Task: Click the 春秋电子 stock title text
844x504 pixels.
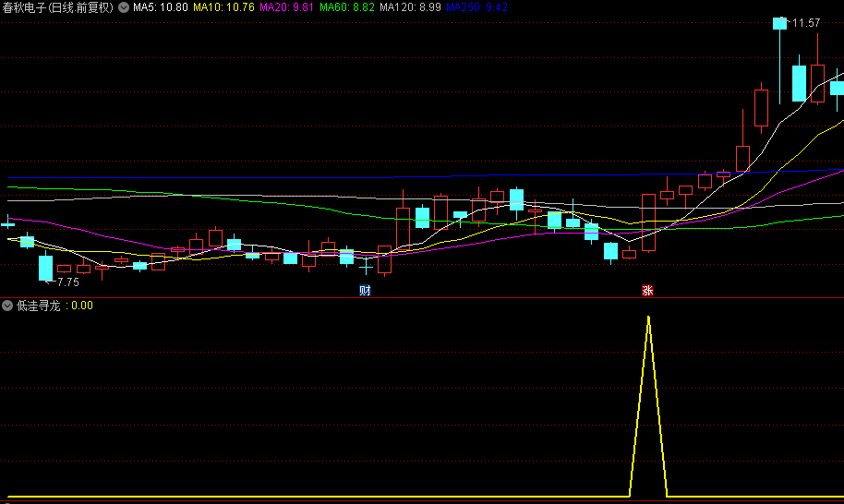Action: 24,7
